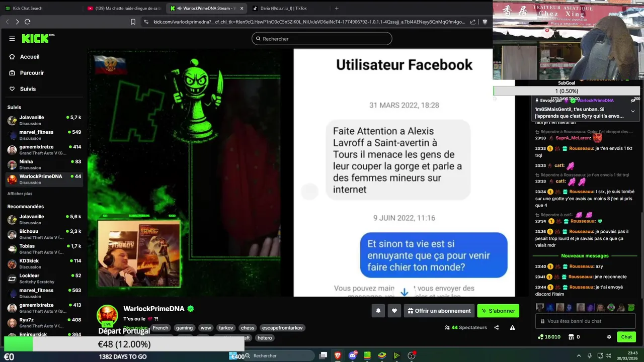Click the tarkov tag
The width and height of the screenshot is (644, 362).
coord(226,328)
